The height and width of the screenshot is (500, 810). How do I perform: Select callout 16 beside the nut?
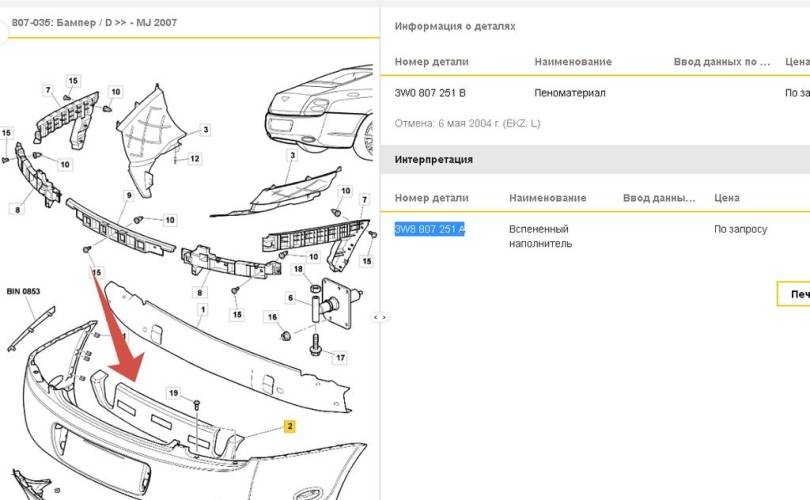tap(272, 317)
